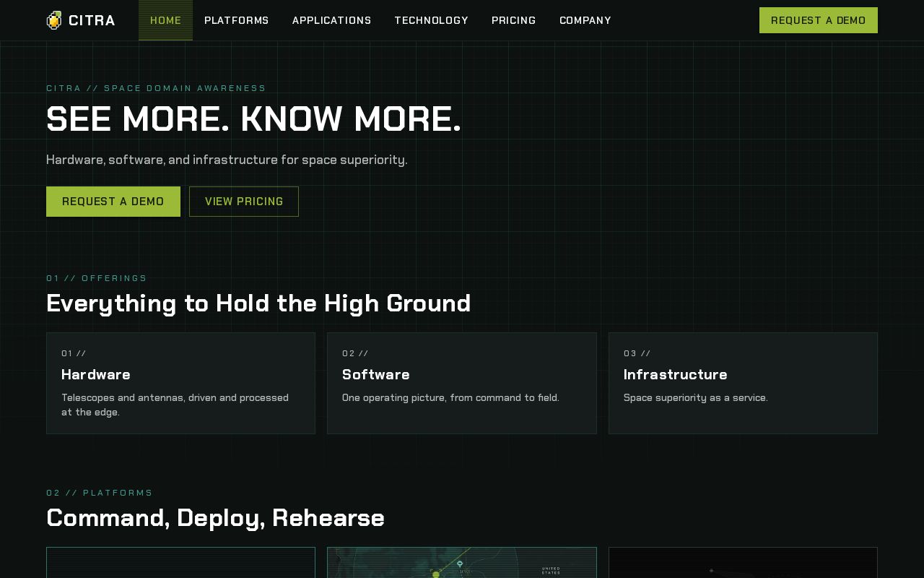The width and height of the screenshot is (924, 578).
Task: Open the Company nav item
Action: tap(585, 20)
